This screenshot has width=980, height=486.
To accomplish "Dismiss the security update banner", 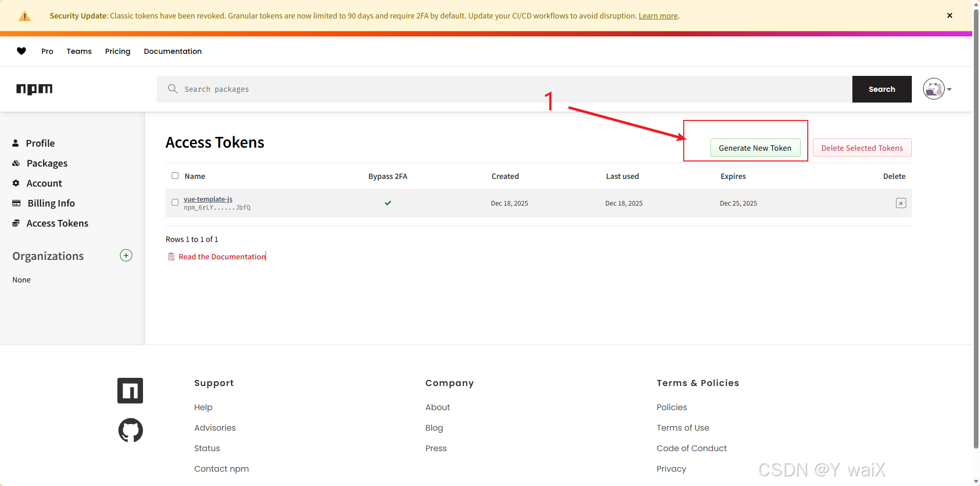I will click(950, 15).
